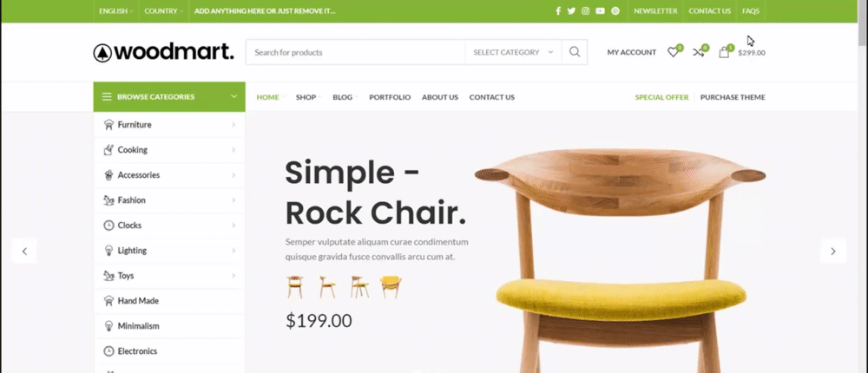868x373 pixels.
Task: Open the English language dropdown
Action: [115, 11]
